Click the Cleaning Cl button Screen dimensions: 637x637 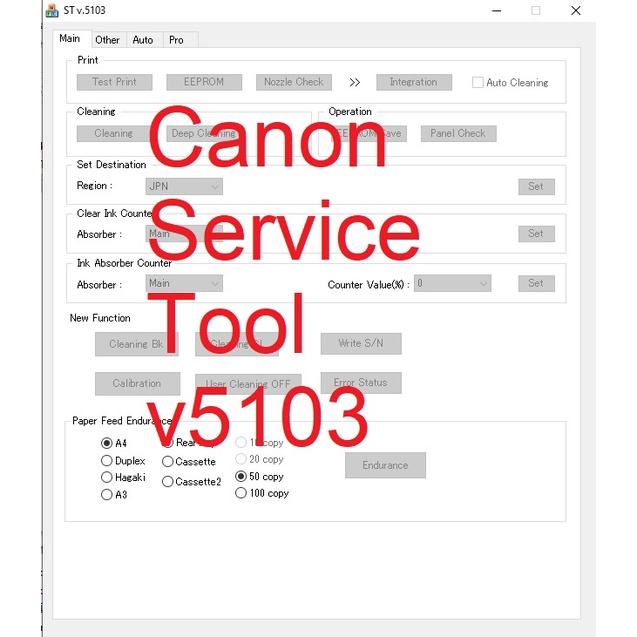click(237, 344)
